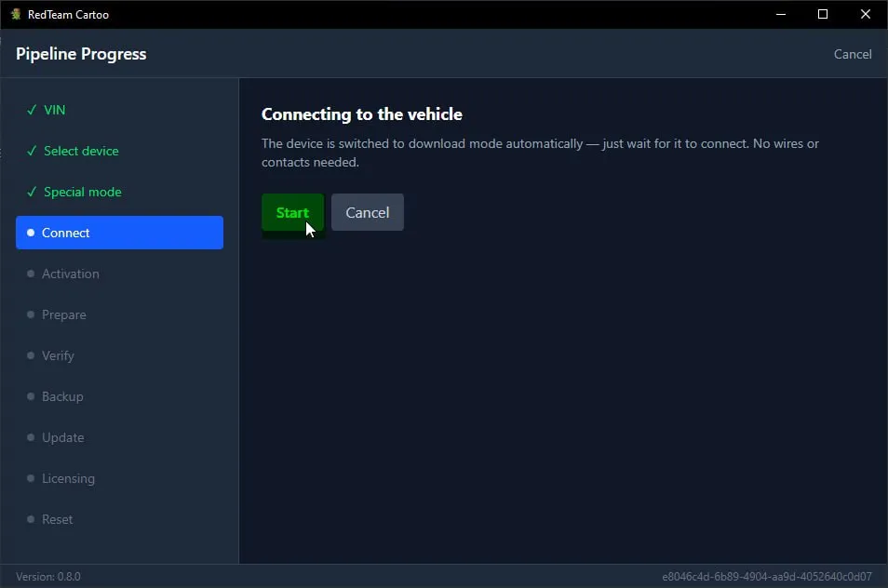Image resolution: width=888 pixels, height=588 pixels.
Task: Click the Verify step in the sidebar
Action: (119, 355)
